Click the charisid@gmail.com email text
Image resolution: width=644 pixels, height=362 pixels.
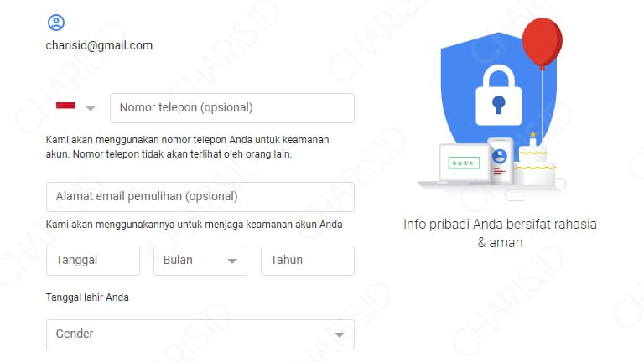point(99,45)
